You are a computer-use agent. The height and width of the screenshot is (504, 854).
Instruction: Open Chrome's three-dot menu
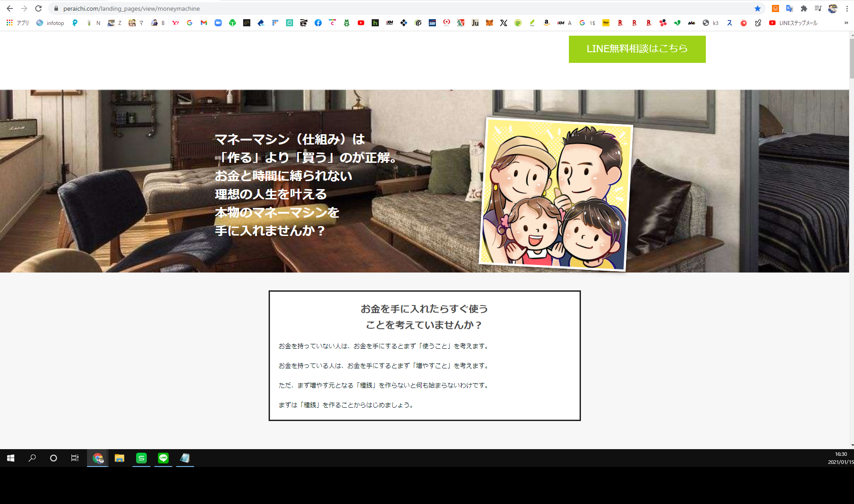pyautogui.click(x=847, y=8)
